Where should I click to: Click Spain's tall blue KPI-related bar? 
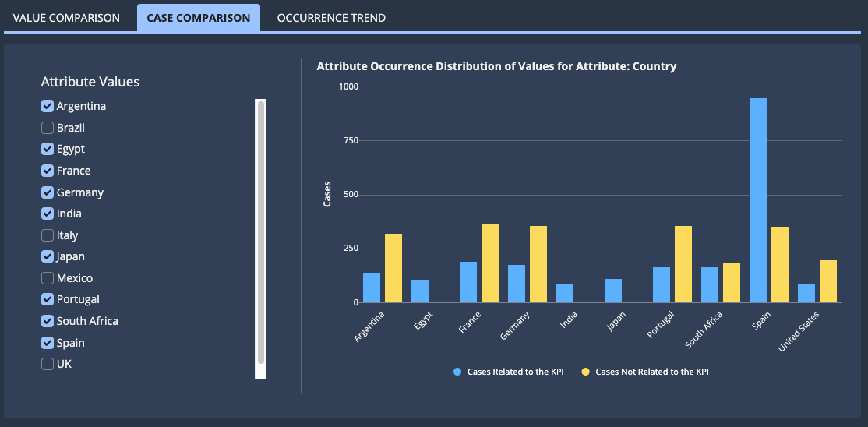758,200
